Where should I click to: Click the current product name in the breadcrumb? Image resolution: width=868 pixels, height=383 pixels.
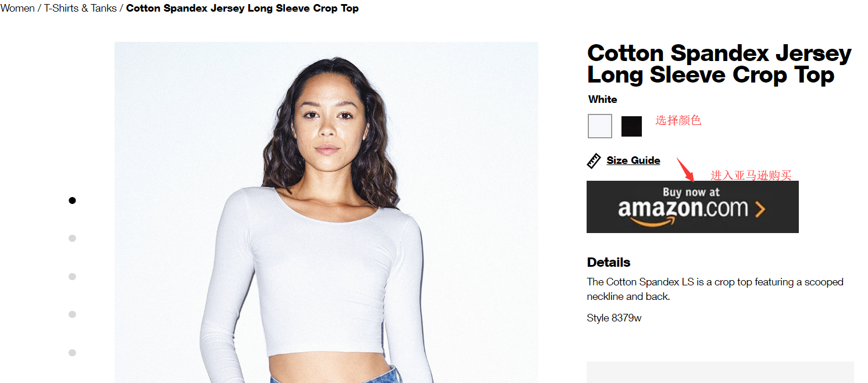(x=242, y=8)
